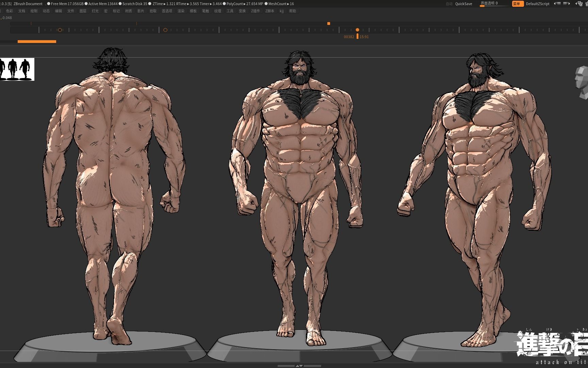Open the 帮助 (Help) menu
The height and width of the screenshot is (368, 588).
(293, 11)
